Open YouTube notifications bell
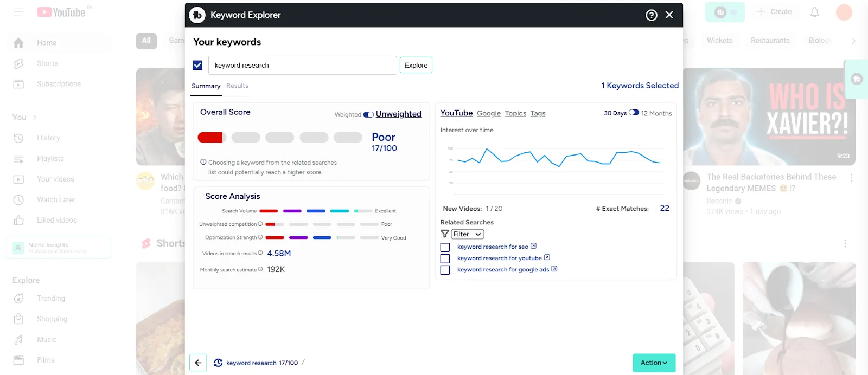The height and width of the screenshot is (375, 868). (x=815, y=12)
